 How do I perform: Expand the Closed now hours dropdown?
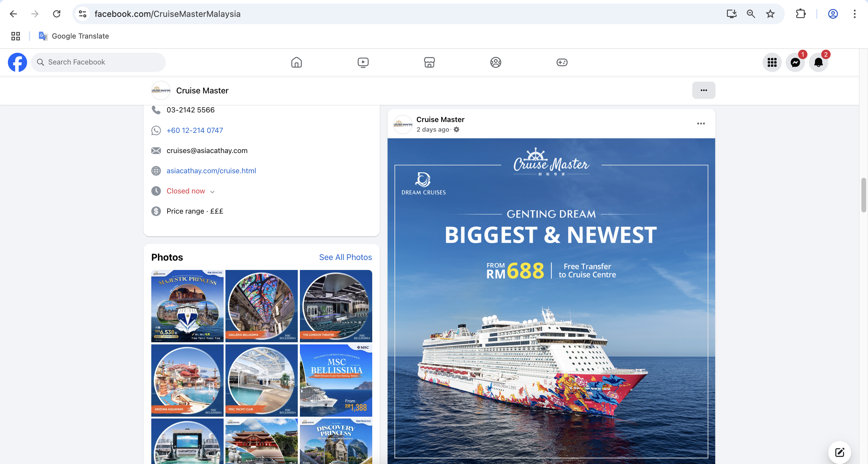tap(190, 191)
